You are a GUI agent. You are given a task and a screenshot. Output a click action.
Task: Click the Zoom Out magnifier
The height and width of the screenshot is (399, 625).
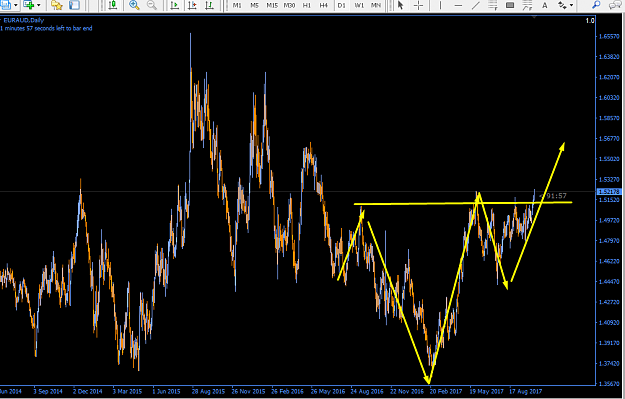point(151,5)
